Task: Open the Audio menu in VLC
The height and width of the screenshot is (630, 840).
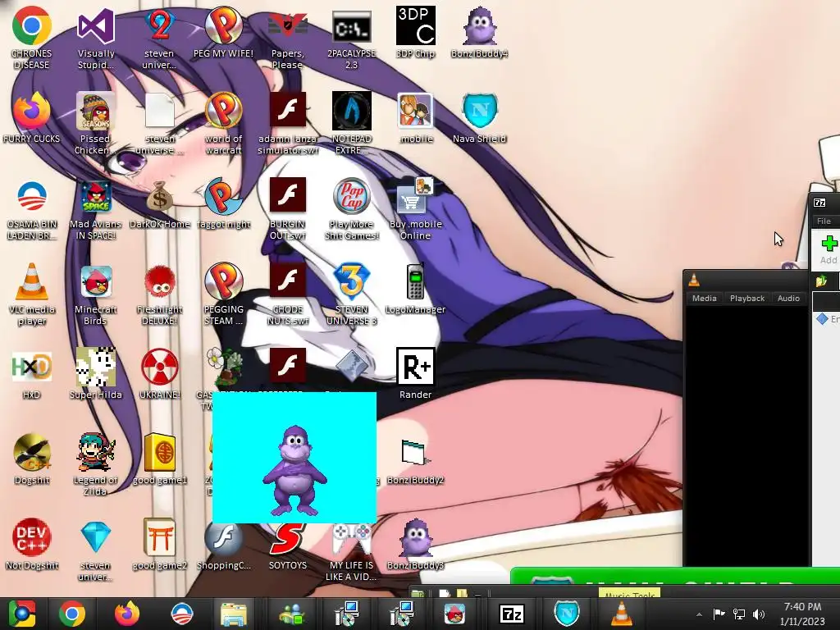Action: point(788,299)
